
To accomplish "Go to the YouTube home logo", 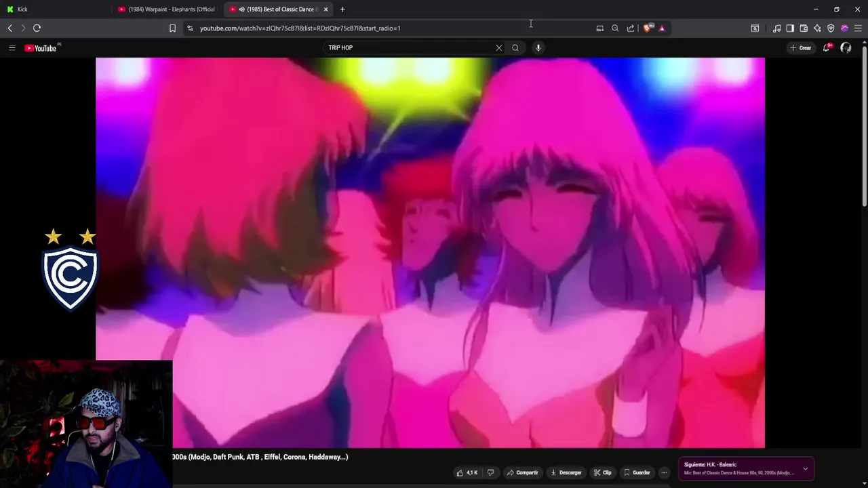I will pos(41,48).
